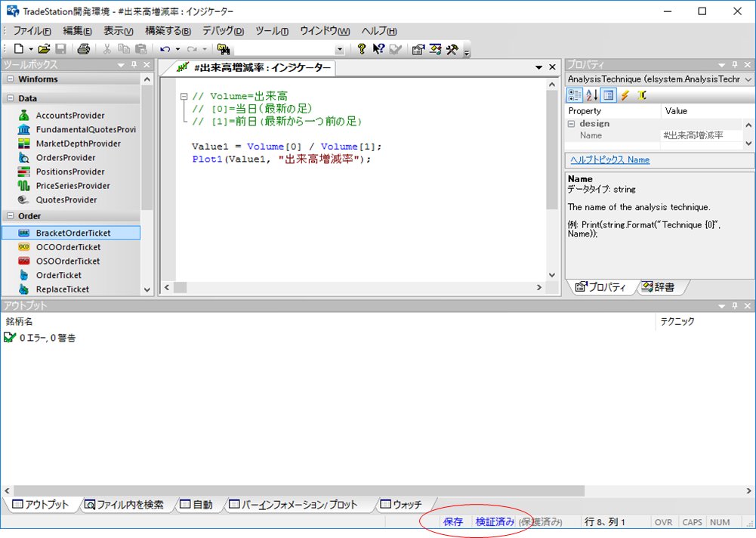
Task: Pin the プロパティ panel
Action: pos(735,64)
